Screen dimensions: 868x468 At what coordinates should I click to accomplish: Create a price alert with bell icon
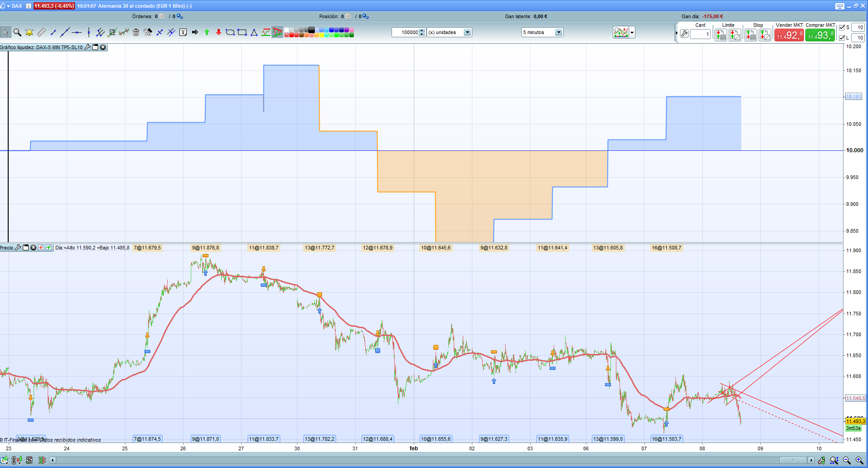(x=29, y=32)
